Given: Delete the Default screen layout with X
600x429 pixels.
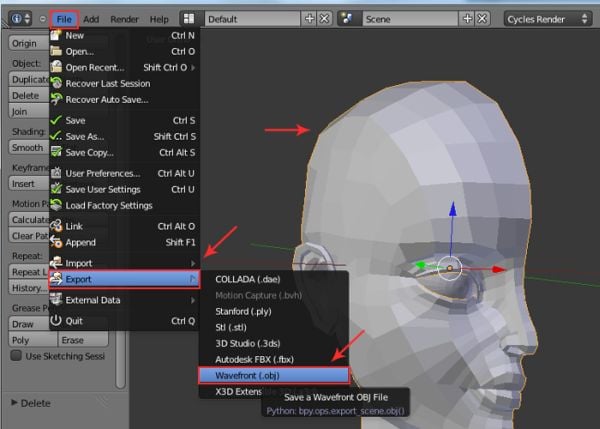Looking at the screenshot, I should (325, 19).
